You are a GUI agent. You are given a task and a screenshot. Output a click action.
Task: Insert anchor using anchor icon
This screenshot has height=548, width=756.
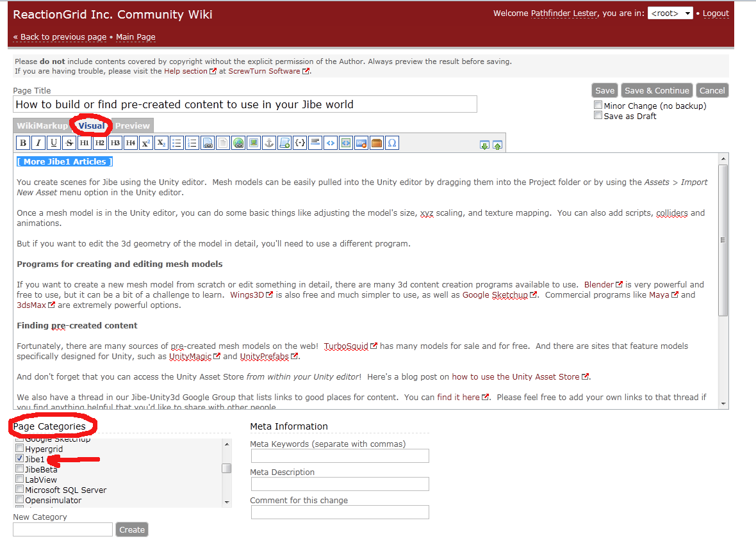click(269, 143)
